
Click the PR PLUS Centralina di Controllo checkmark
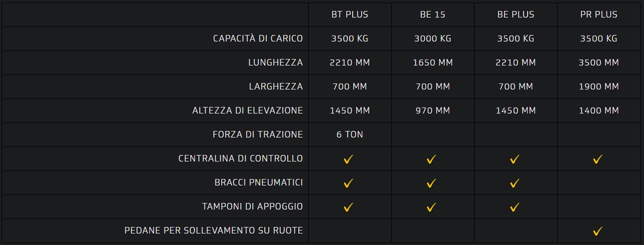pyautogui.click(x=598, y=159)
